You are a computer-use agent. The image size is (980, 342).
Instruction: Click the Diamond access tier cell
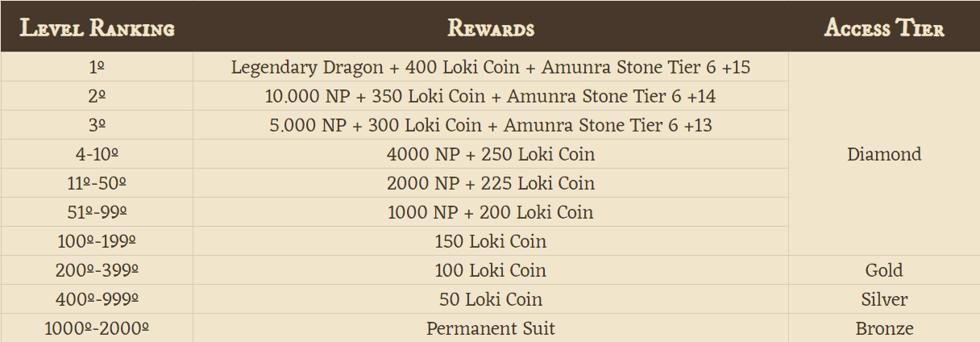click(884, 154)
